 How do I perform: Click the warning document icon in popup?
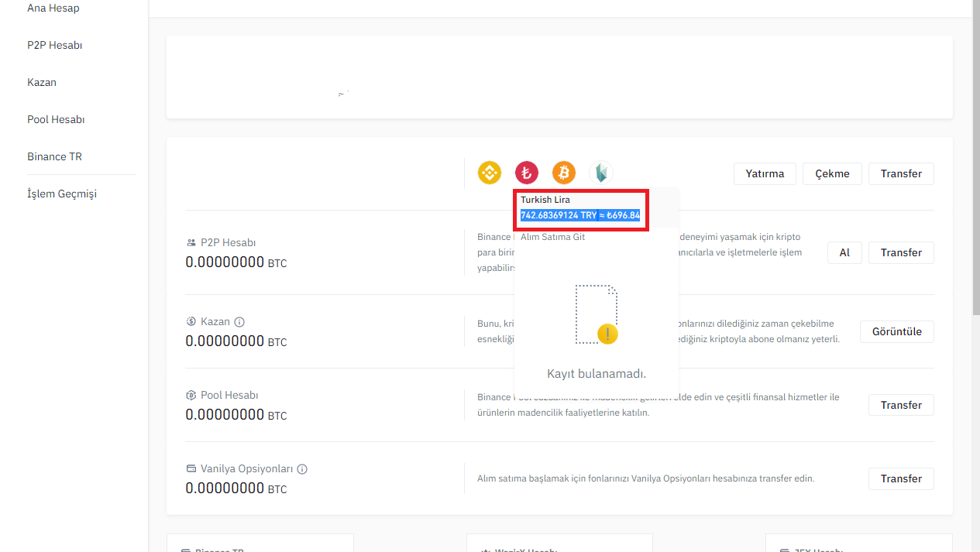click(x=597, y=314)
